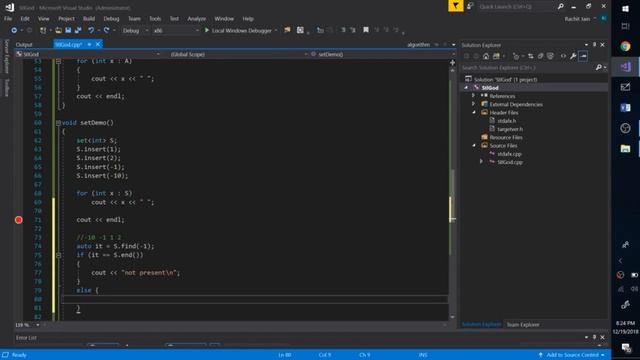
Task: Open the Global Scope dropdown
Action: coord(238,54)
